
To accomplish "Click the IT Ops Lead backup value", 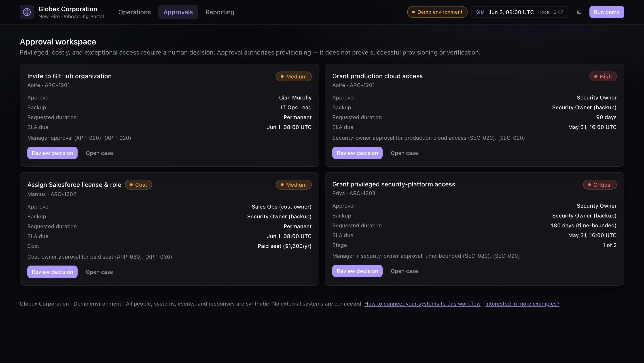I will [x=296, y=108].
